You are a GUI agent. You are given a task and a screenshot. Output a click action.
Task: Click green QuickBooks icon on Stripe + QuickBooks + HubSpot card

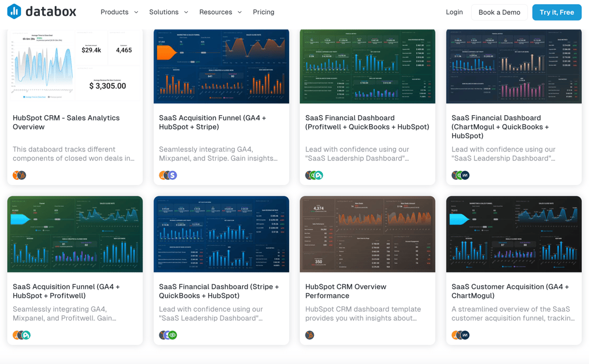click(x=172, y=335)
